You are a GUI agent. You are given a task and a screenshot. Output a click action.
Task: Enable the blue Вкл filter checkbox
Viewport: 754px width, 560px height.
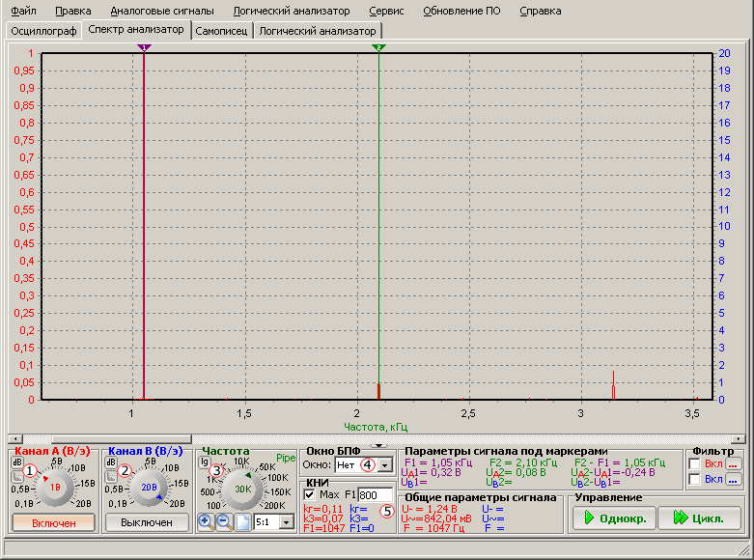[x=695, y=480]
